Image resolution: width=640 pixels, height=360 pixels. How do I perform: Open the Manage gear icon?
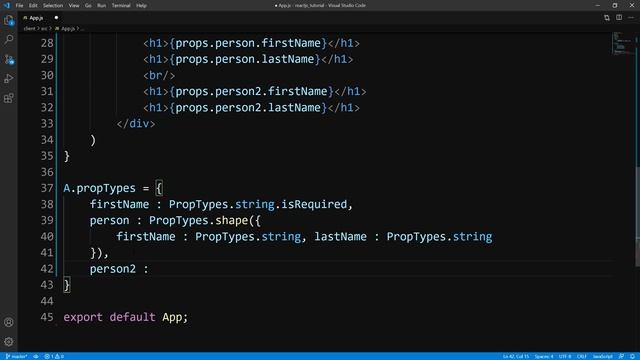coord(9,342)
